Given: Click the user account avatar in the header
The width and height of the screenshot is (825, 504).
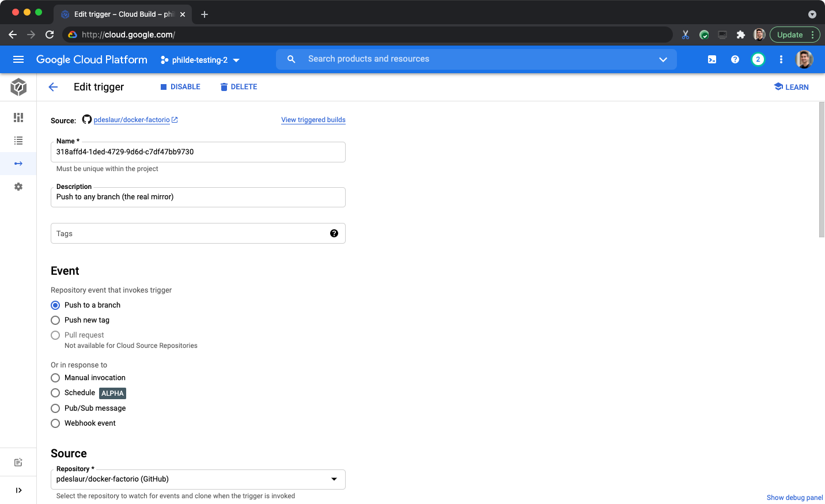Looking at the screenshot, I should [x=804, y=59].
